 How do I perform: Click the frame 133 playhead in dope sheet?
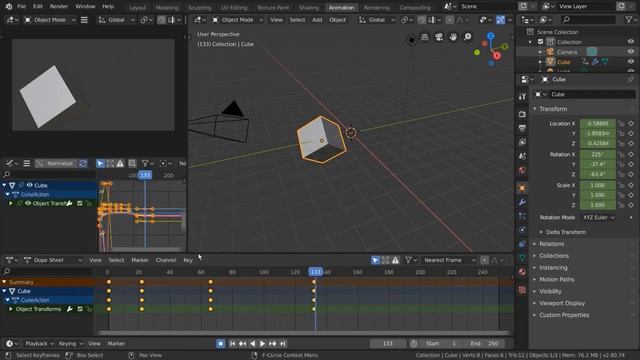(x=315, y=272)
